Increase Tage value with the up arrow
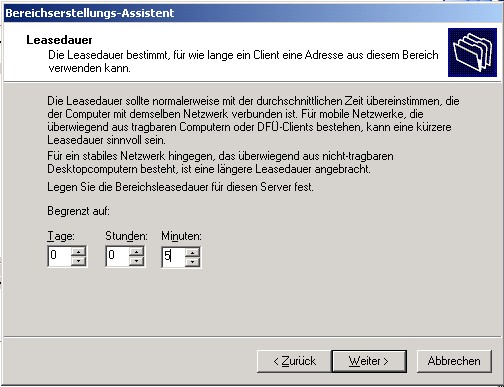This screenshot has width=504, height=387. pyautogui.click(x=79, y=252)
